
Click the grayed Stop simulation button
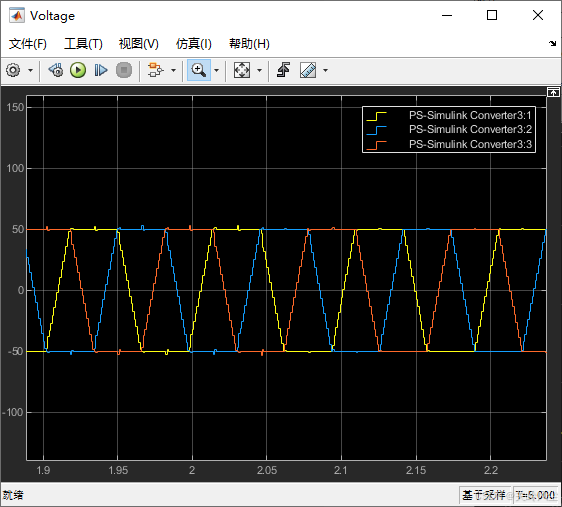pos(124,70)
